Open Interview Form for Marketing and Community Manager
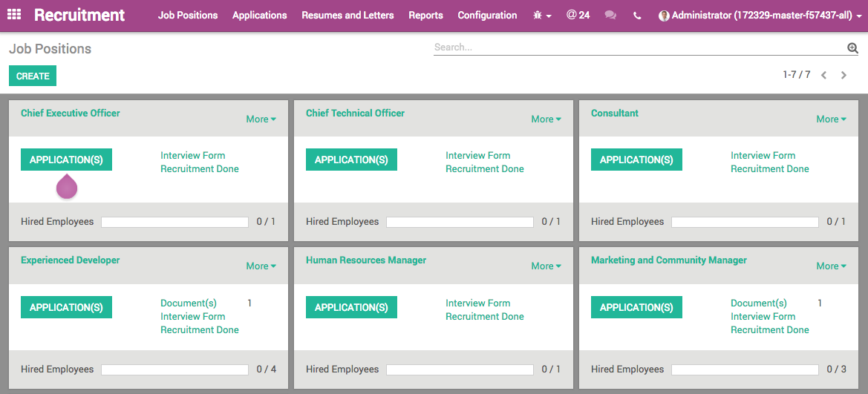 tap(763, 317)
